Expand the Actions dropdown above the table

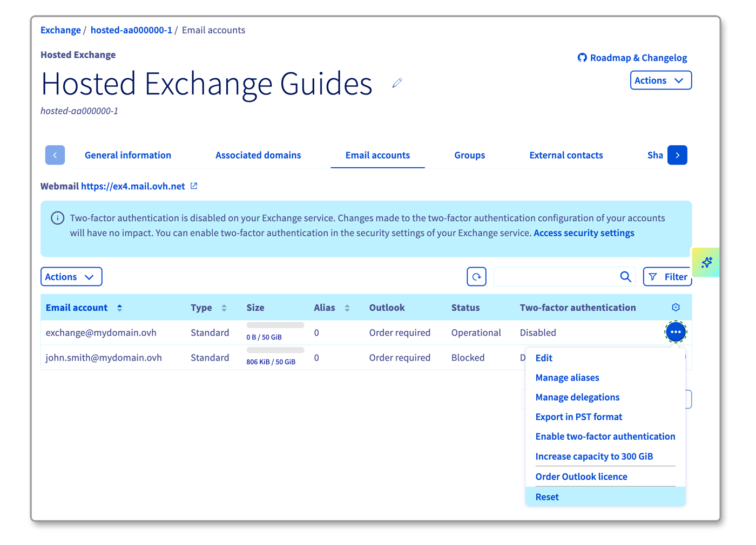tap(71, 277)
